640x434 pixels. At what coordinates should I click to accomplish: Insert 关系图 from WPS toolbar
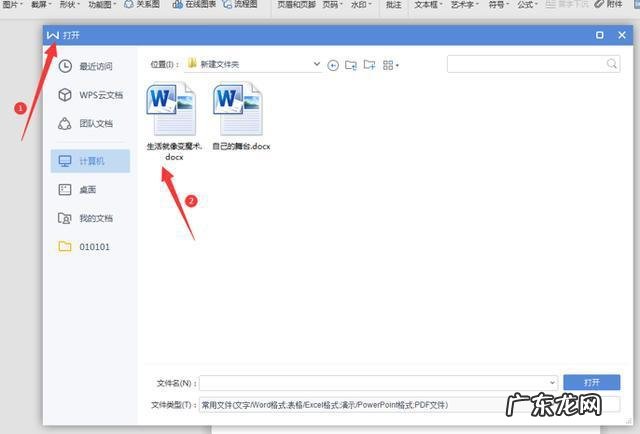142,4
